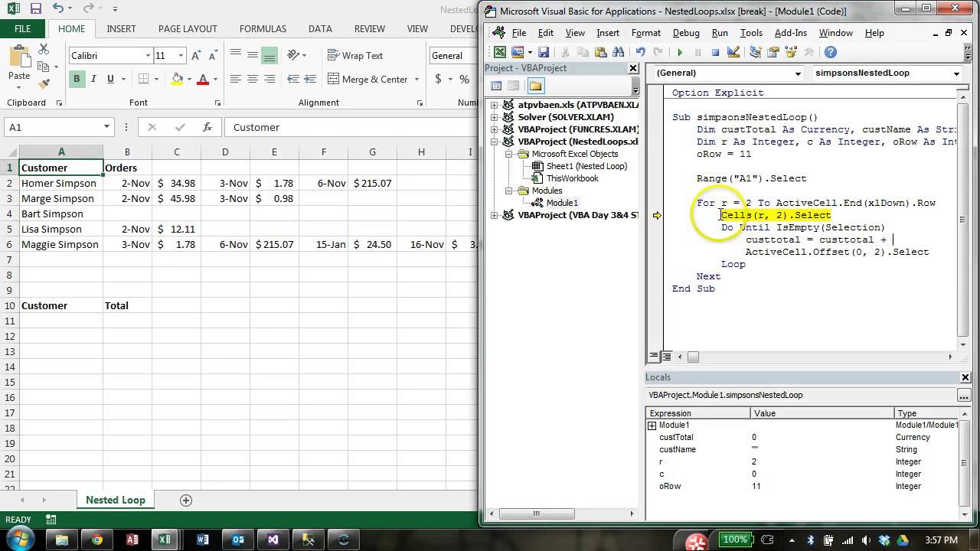This screenshot has height=551, width=980.
Task: Open Word from the Windows taskbar
Action: click(203, 540)
